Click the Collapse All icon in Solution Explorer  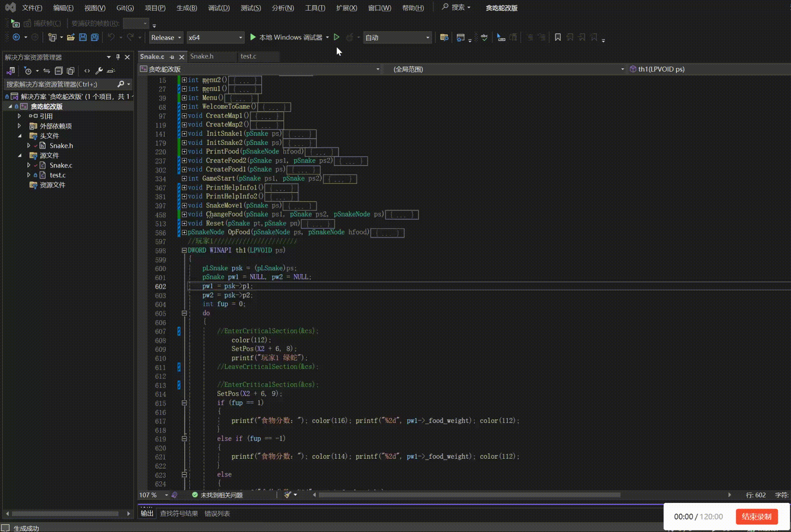click(x=59, y=71)
